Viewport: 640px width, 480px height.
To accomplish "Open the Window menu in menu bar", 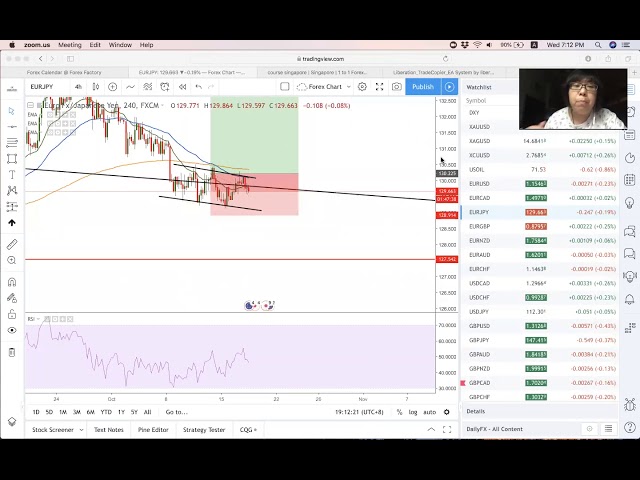I will point(120,45).
